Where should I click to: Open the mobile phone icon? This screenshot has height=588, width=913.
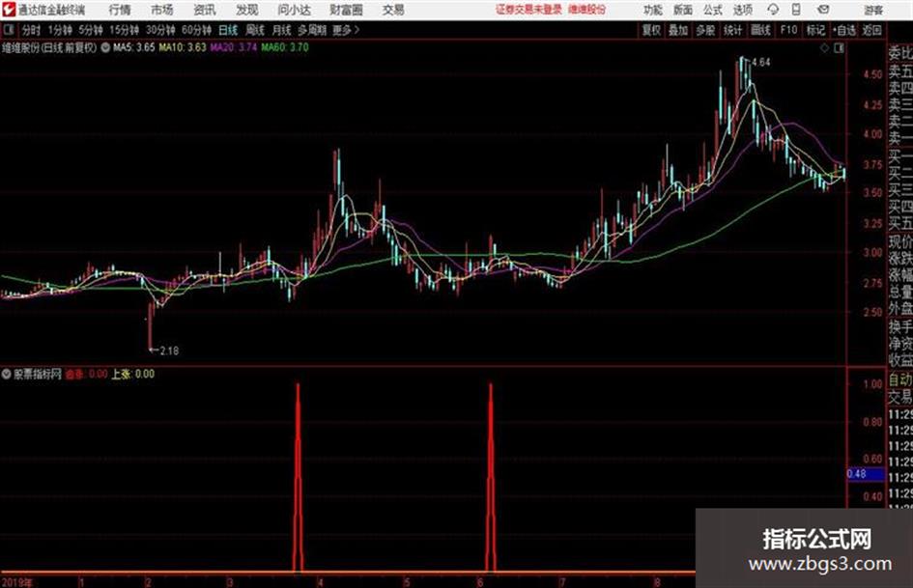pyautogui.click(x=796, y=10)
